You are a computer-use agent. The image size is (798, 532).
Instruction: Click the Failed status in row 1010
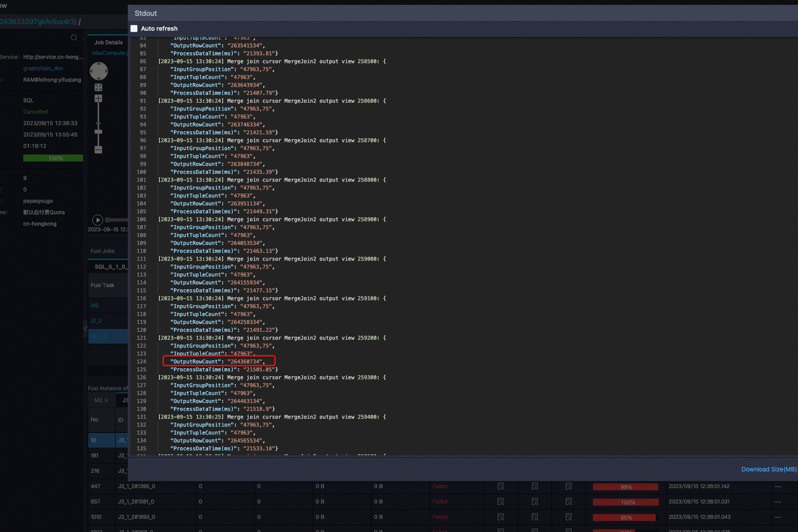(x=440, y=517)
